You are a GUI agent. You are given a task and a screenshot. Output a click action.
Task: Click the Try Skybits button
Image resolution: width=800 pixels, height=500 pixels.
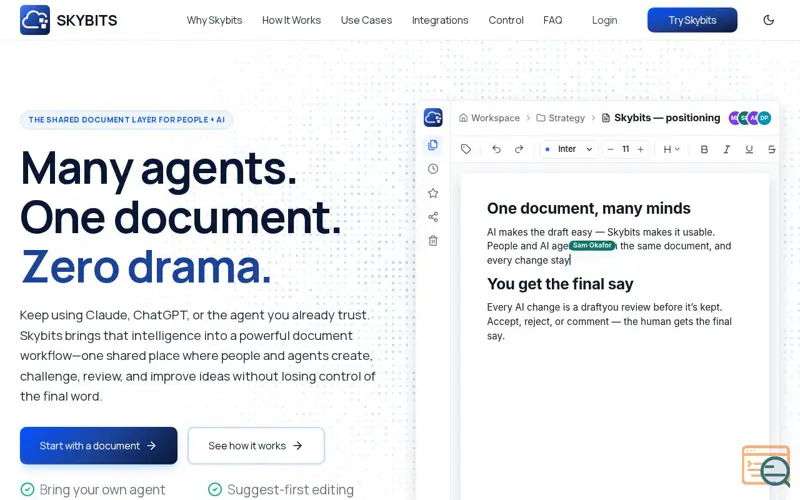(x=692, y=20)
